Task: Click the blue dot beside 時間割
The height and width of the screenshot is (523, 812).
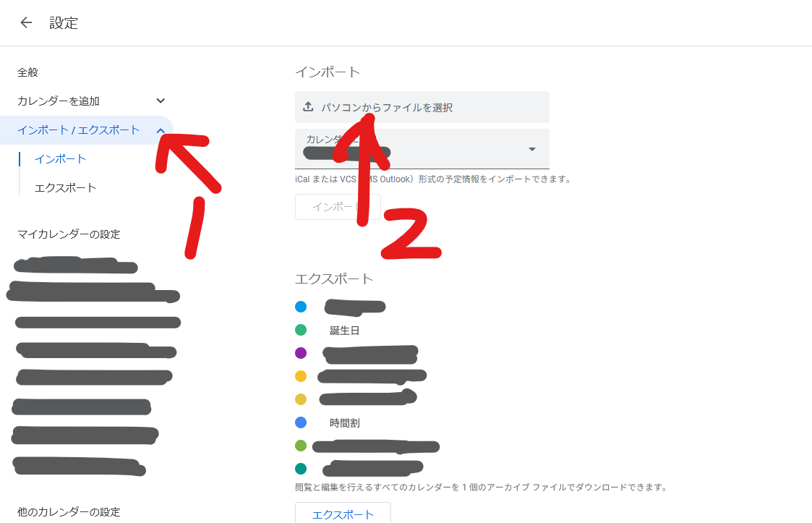Action: [x=301, y=422]
